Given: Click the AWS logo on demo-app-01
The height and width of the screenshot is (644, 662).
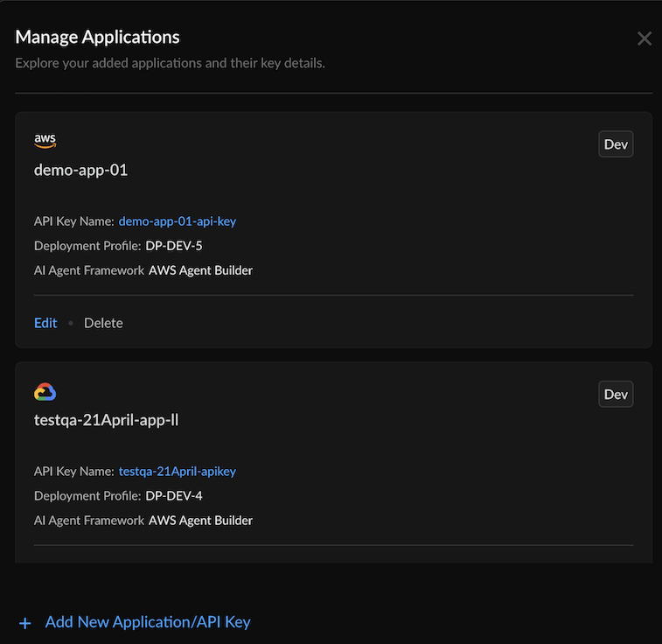Looking at the screenshot, I should [45, 140].
